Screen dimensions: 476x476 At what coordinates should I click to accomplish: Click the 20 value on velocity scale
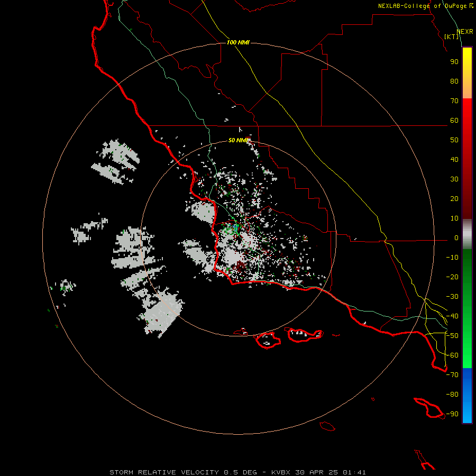[x=454, y=199]
